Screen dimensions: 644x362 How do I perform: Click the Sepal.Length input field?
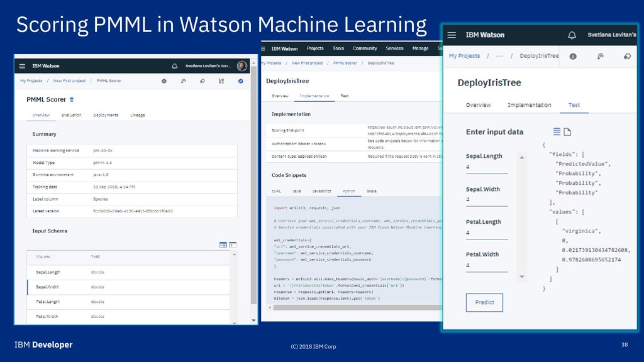[x=487, y=167]
